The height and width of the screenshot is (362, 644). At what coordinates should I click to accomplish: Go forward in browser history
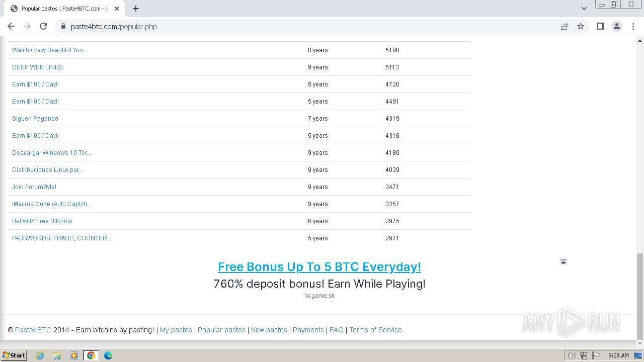tap(27, 26)
